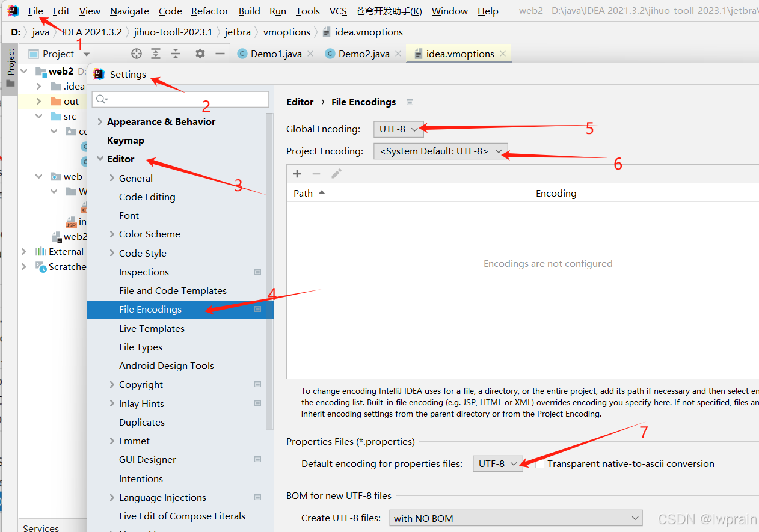Click project icon on Inlay Hints row

pos(258,403)
